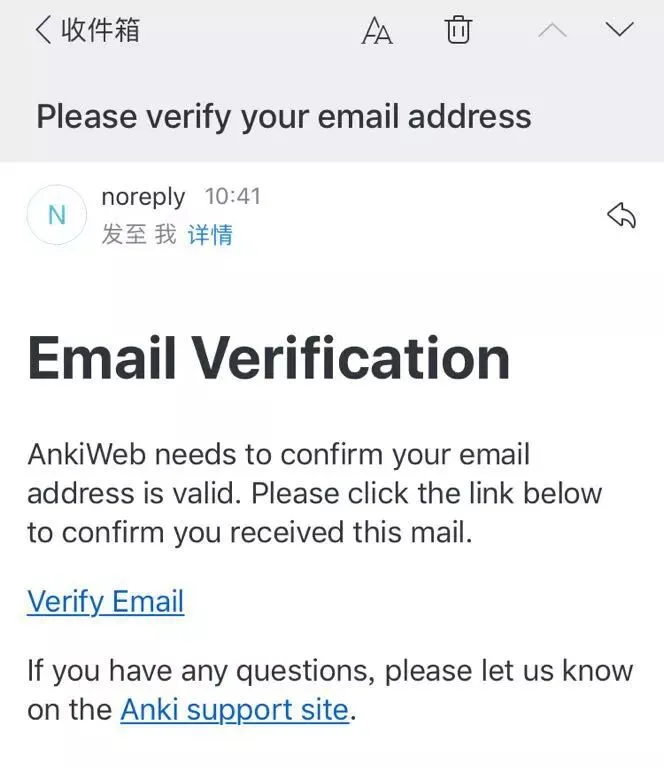Tap the Email Verification heading
Screen dimensions: 664x768
coord(269,357)
